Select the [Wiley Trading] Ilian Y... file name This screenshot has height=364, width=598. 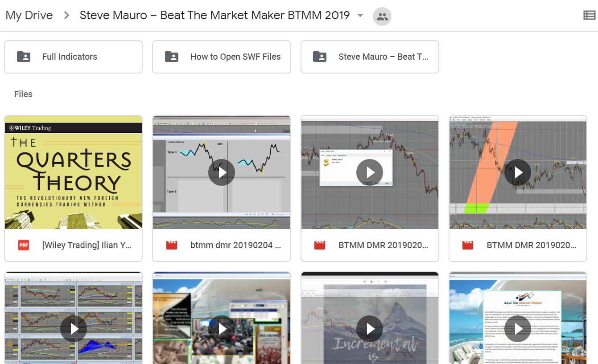click(87, 245)
